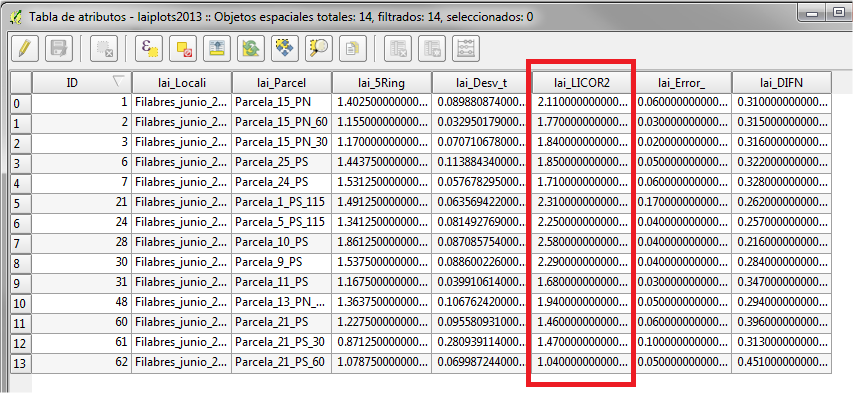
Task: Click the Parcela_21_PS_30 cell
Action: pos(282,342)
